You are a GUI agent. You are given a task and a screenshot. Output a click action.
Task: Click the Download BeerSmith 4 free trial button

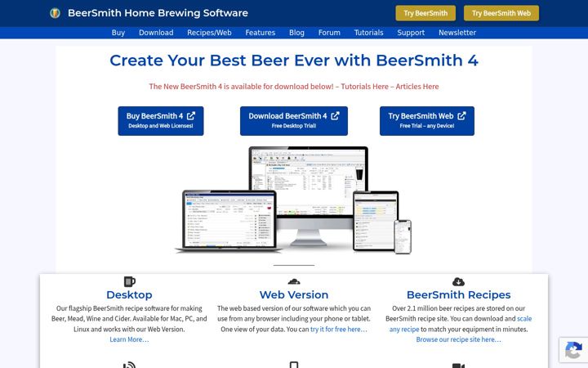click(x=294, y=121)
